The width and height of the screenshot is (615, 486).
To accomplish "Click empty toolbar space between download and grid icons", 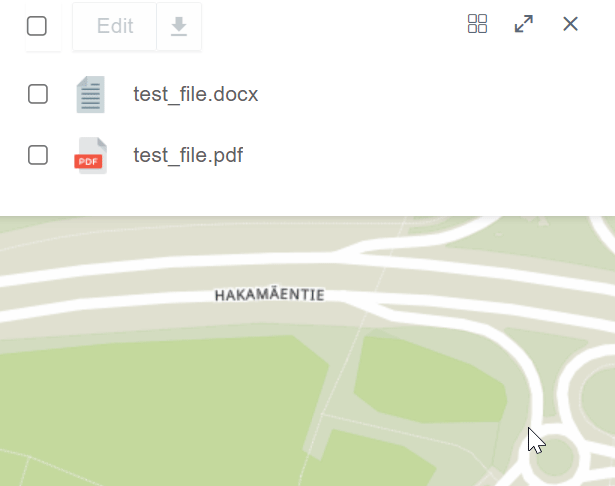I will [330, 26].
